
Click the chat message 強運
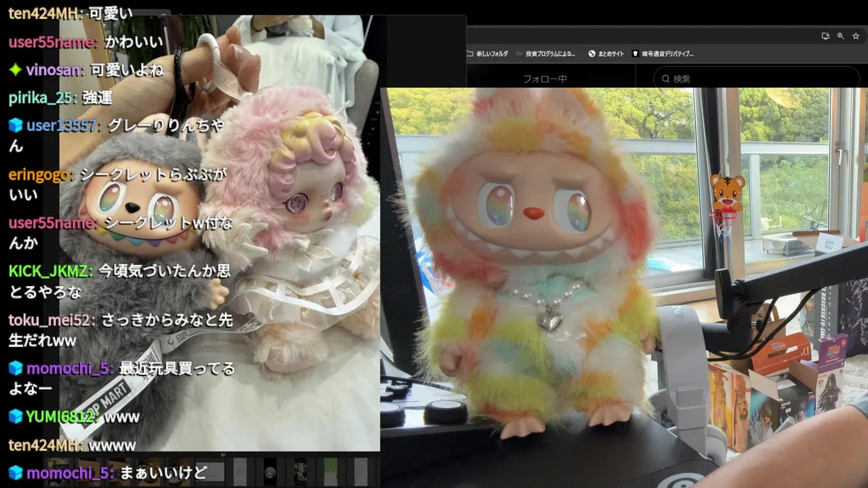[97, 98]
